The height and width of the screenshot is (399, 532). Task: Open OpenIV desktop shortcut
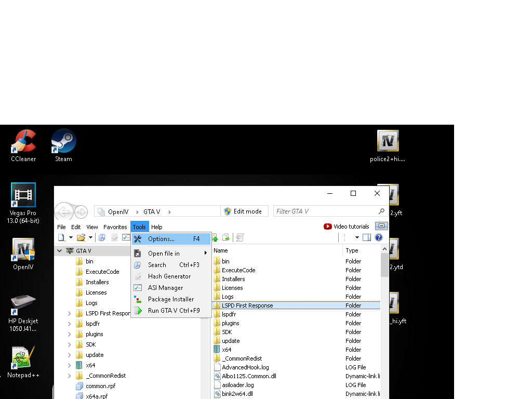[x=23, y=254]
